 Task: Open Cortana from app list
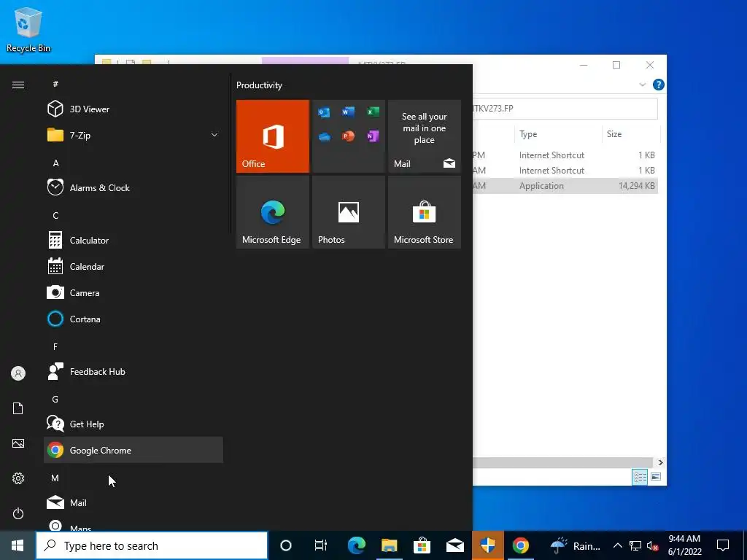tap(133, 319)
